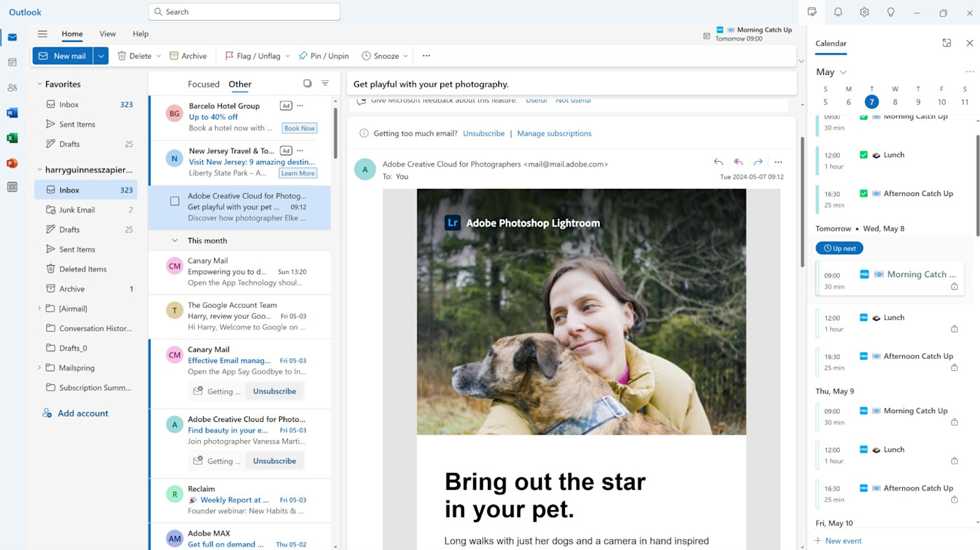The width and height of the screenshot is (980, 550).
Task: Switch to the Focused inbox tab
Action: tap(204, 84)
